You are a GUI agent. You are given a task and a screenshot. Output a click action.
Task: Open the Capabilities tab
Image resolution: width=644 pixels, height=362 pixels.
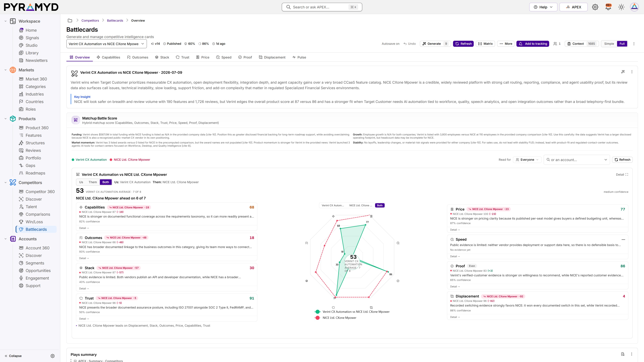point(108,57)
